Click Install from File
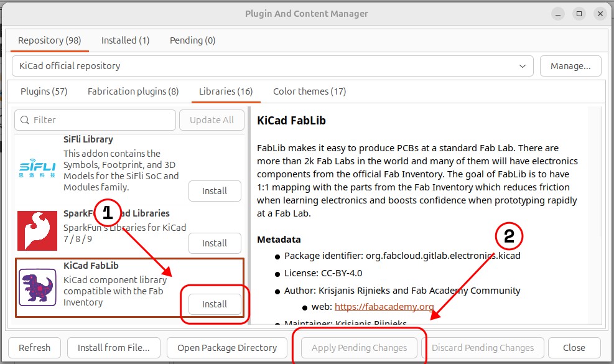614x364 pixels. click(x=113, y=347)
